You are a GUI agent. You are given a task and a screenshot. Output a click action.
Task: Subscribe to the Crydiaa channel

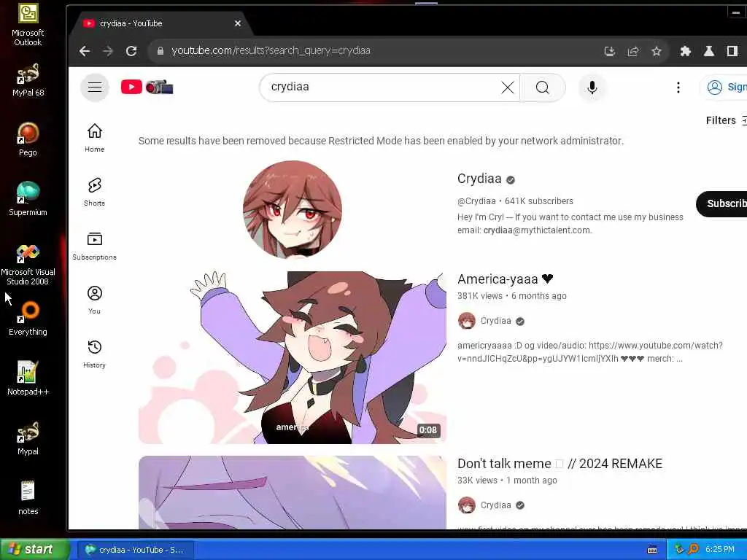pyautogui.click(x=721, y=204)
